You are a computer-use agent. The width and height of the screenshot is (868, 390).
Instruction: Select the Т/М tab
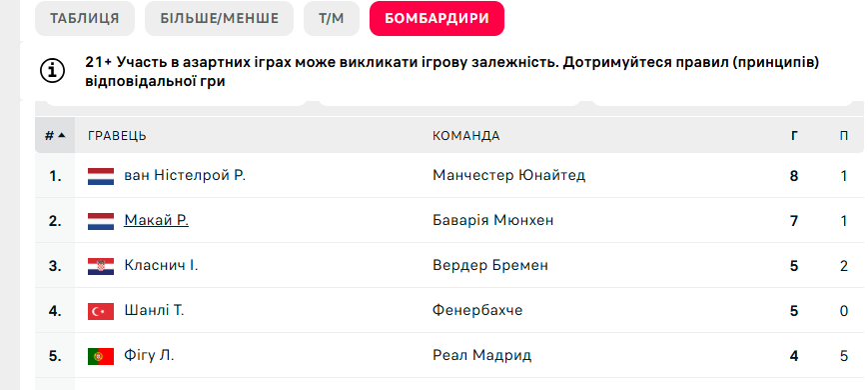click(331, 18)
